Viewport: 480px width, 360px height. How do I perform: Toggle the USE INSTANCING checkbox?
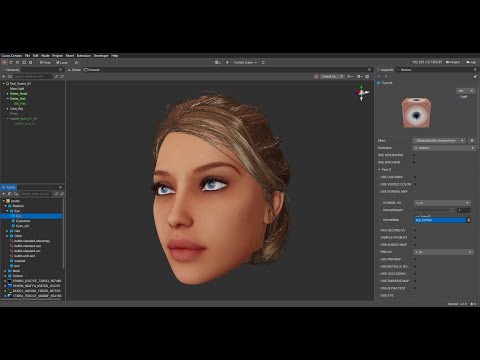pos(415,155)
